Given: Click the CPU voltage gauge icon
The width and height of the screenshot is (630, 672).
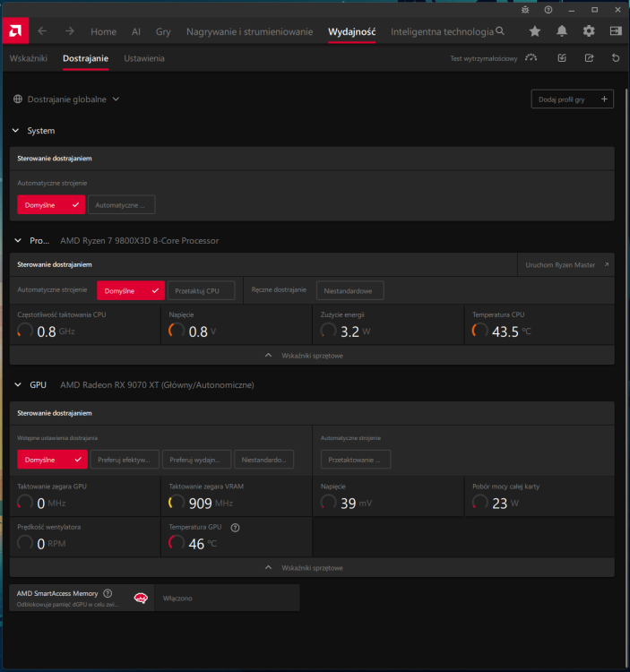Looking at the screenshot, I should [x=177, y=331].
